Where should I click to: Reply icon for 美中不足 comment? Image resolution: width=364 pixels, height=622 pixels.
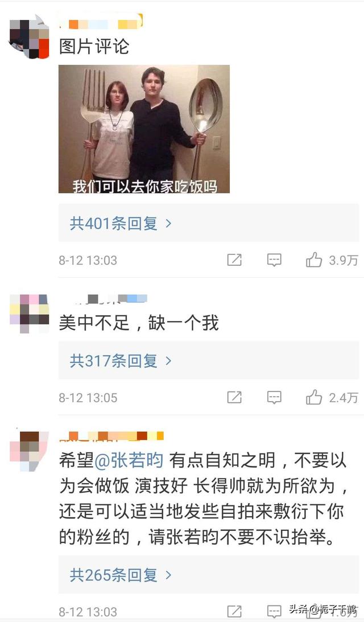tap(274, 397)
